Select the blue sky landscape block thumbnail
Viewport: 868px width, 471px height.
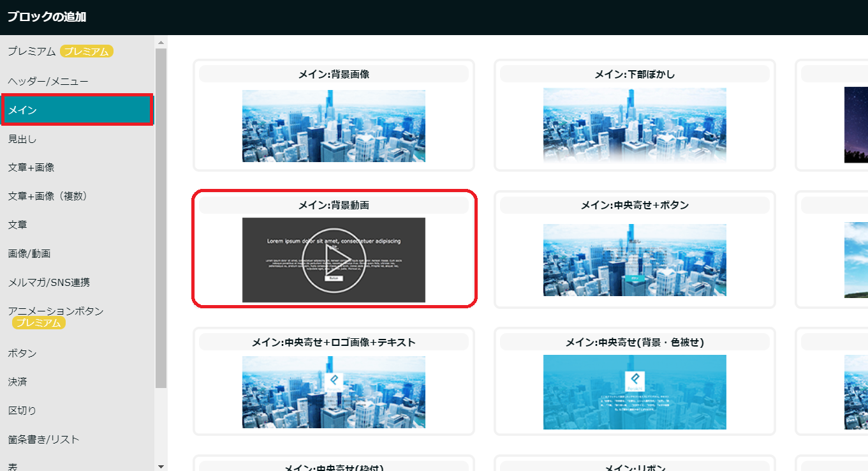pos(856,260)
